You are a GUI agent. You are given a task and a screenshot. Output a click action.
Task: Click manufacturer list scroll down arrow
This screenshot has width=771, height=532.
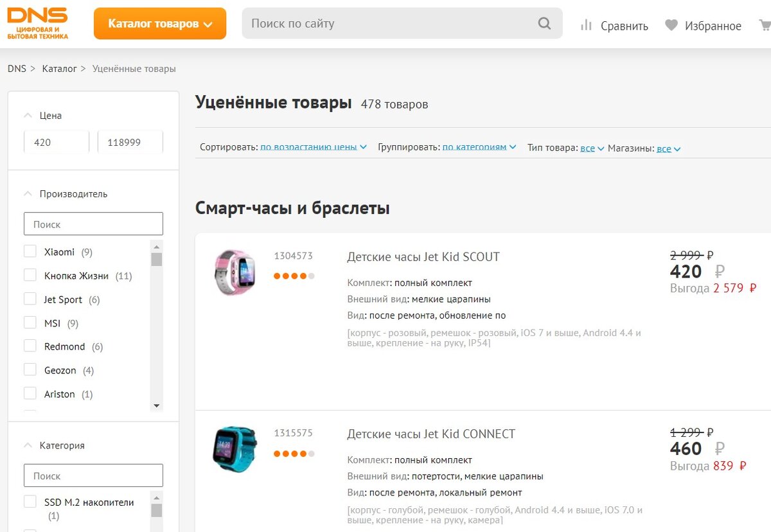156,405
